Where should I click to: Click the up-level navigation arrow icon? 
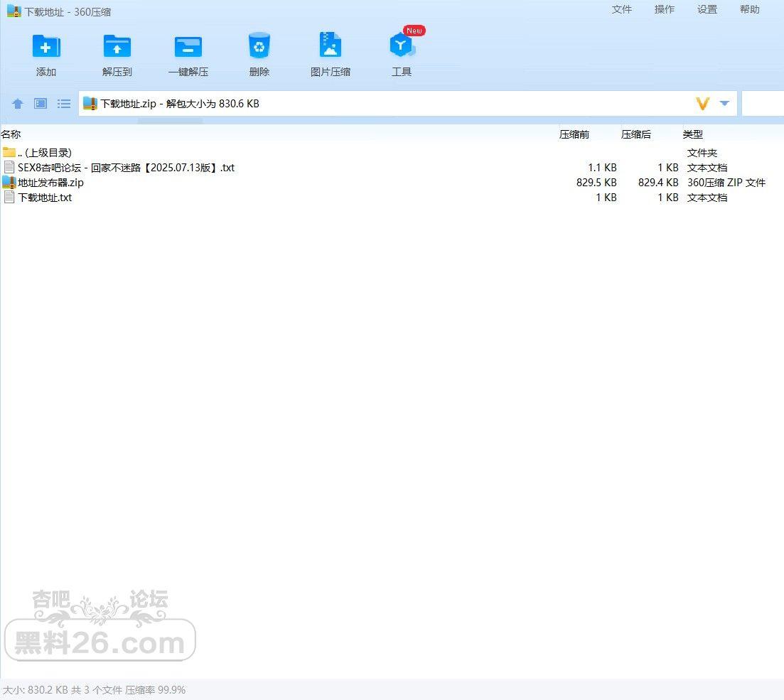pos(17,103)
